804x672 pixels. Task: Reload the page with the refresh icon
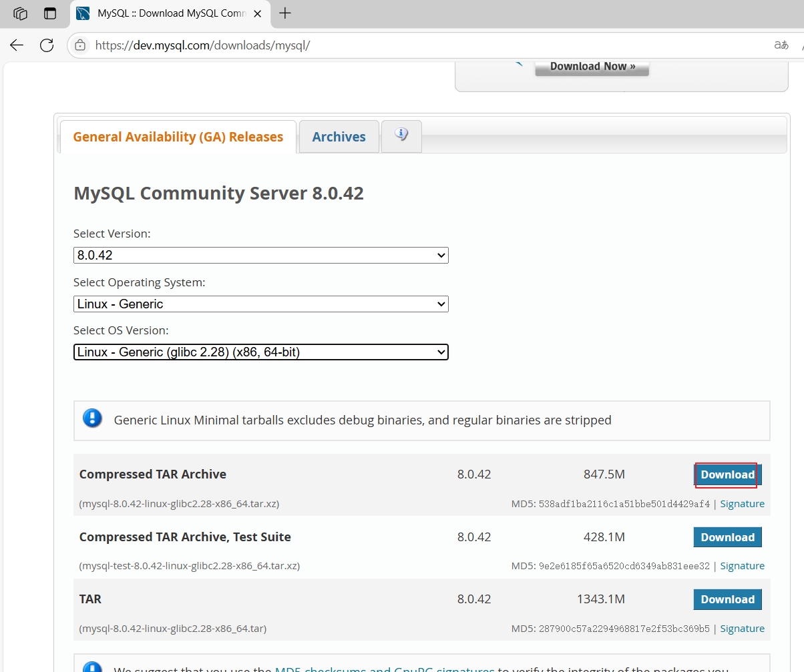tap(47, 45)
